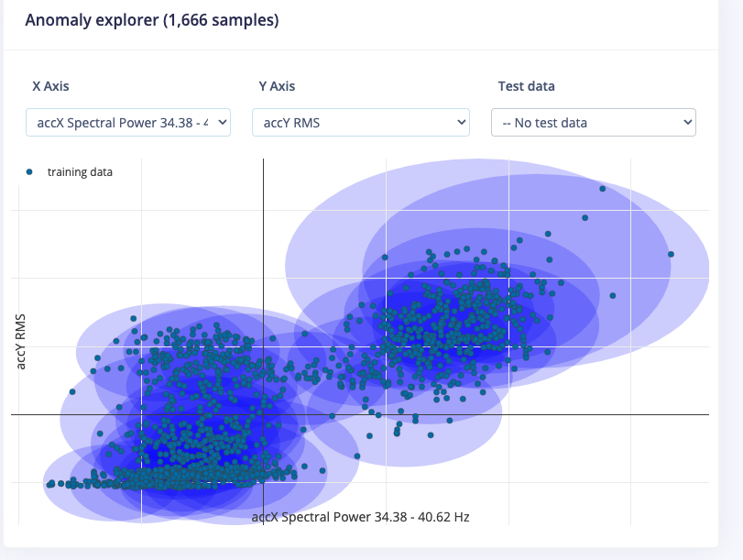This screenshot has width=743, height=560.
Task: Click the intersection of the black zero axis lines
Action: 264,415
